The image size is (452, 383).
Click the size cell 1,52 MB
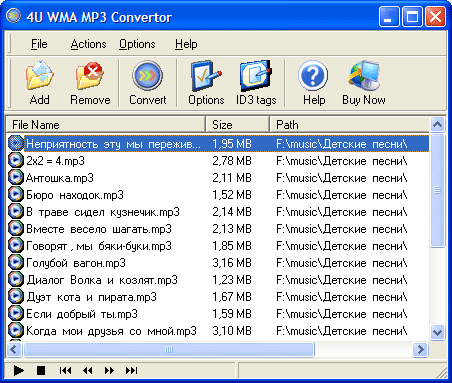point(232,195)
